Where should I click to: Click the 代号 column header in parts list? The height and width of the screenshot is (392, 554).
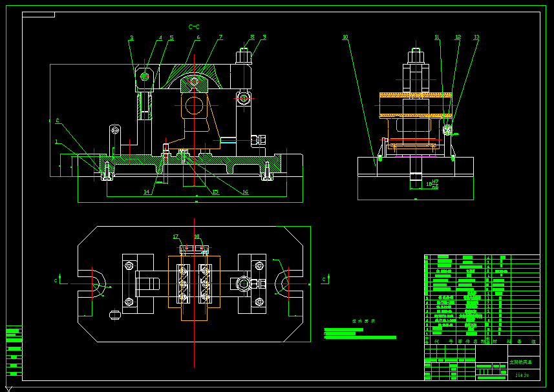[x=443, y=341]
